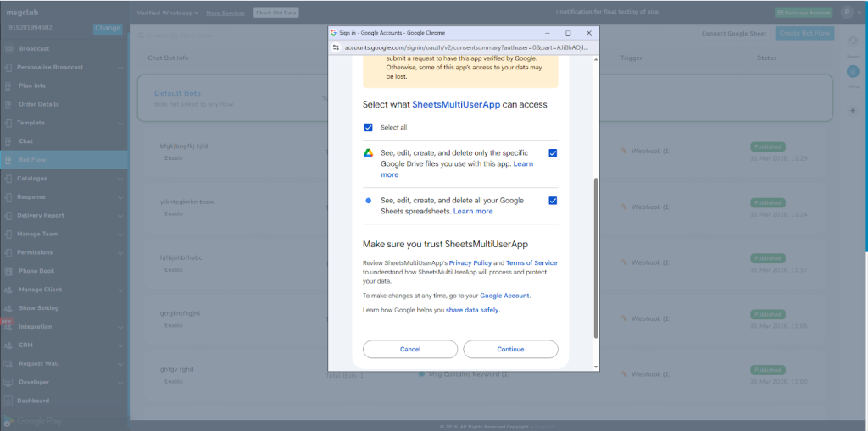Click the profile avatar icon at top right
The width and height of the screenshot is (868, 431).
[x=847, y=12]
